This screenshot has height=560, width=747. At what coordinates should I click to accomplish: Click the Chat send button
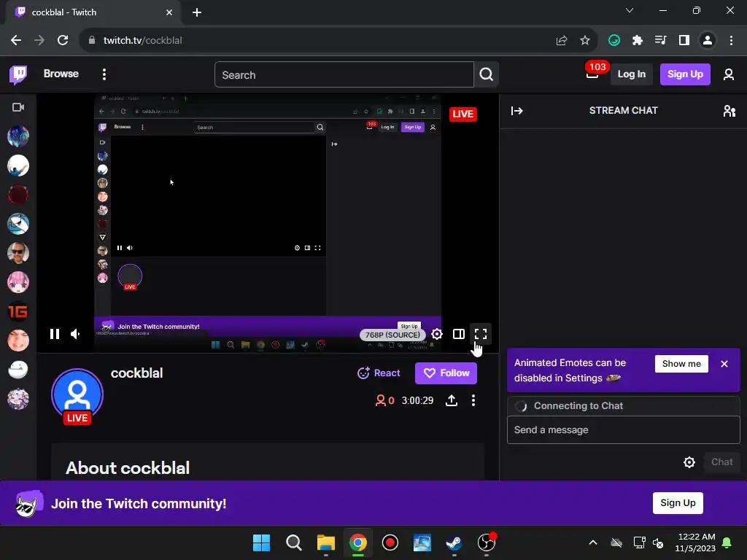tap(721, 462)
